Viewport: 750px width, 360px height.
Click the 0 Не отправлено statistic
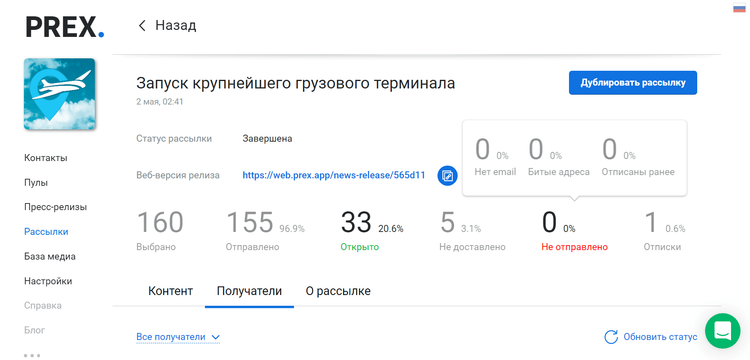574,230
